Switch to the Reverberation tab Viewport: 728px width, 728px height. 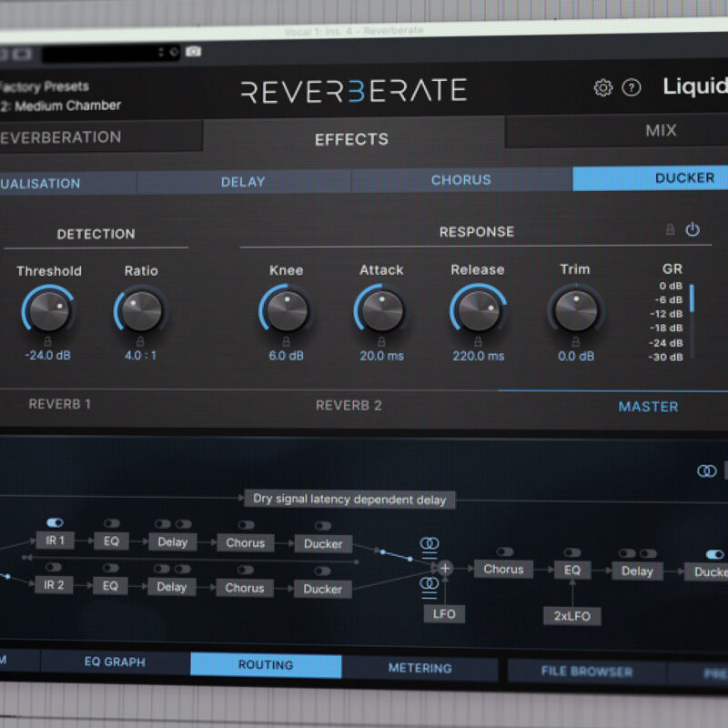(x=101, y=136)
